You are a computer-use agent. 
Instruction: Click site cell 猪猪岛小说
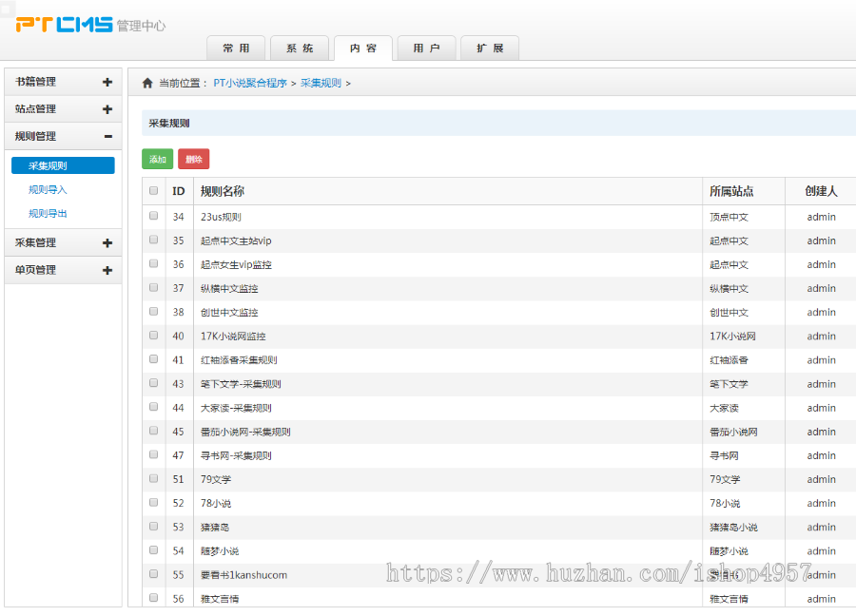(733, 528)
